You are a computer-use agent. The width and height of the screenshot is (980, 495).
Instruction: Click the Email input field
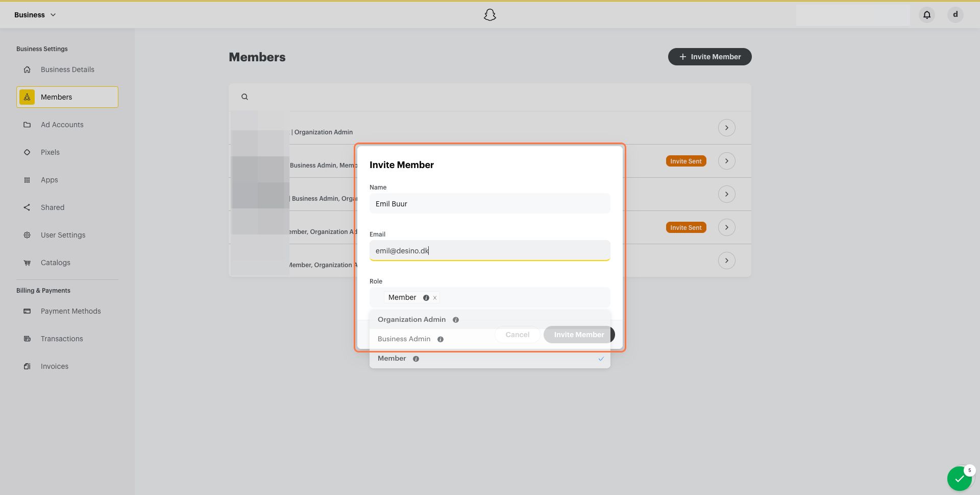[x=490, y=250]
